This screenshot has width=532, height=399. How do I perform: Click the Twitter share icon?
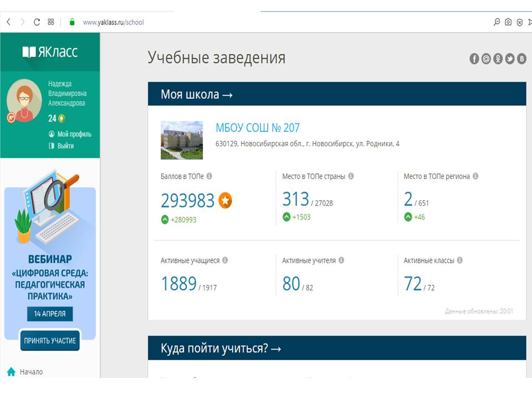(510, 59)
